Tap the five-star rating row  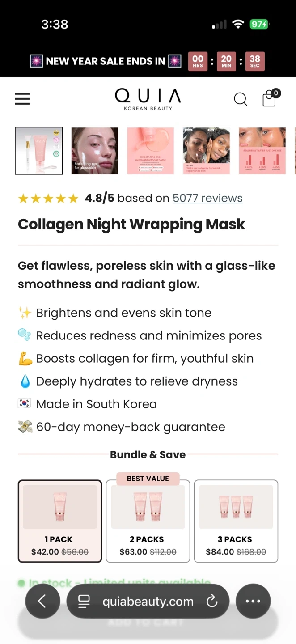click(48, 198)
